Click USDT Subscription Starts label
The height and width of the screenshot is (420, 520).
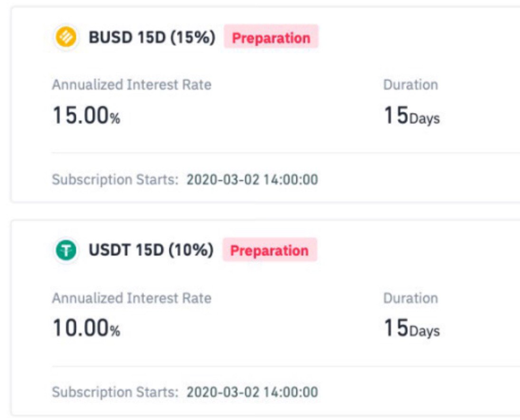(x=115, y=392)
